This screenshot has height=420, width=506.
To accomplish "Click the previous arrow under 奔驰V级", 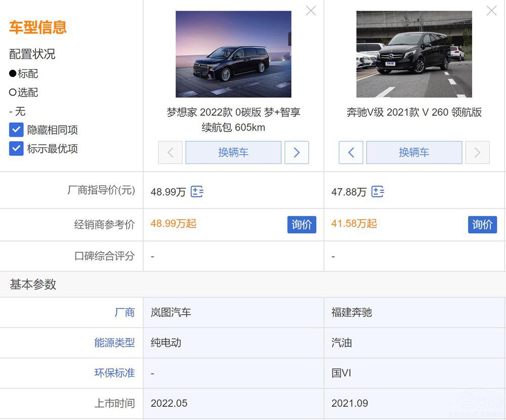I will coord(351,152).
